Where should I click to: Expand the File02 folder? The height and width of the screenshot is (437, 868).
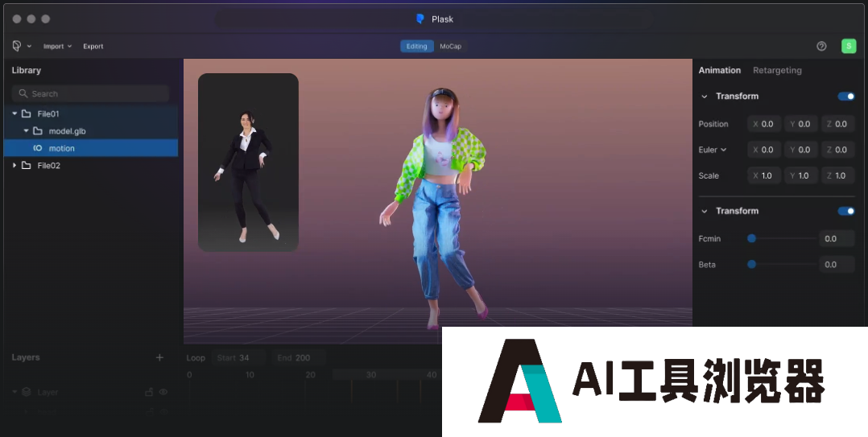(x=14, y=166)
